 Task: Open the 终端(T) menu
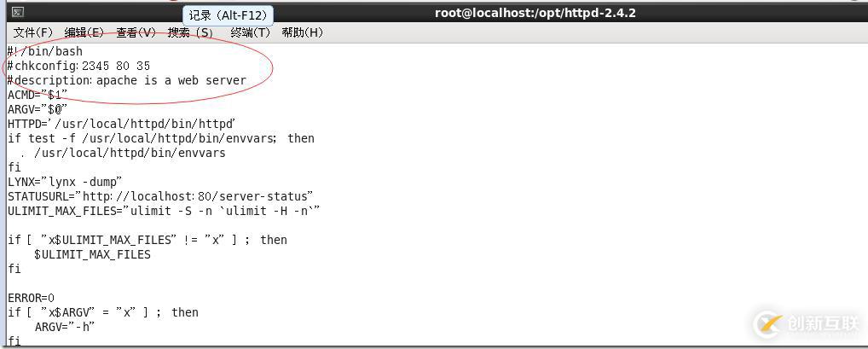(250, 32)
